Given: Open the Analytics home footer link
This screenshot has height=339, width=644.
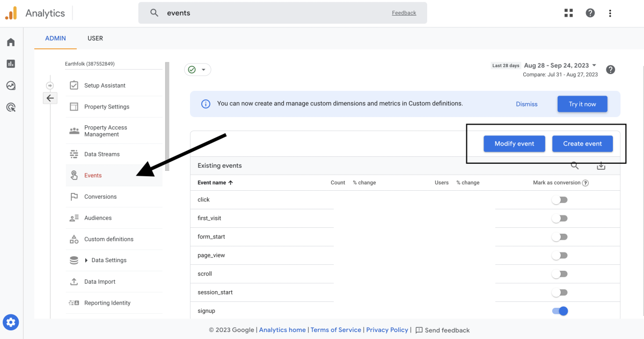Looking at the screenshot, I should [x=282, y=330].
